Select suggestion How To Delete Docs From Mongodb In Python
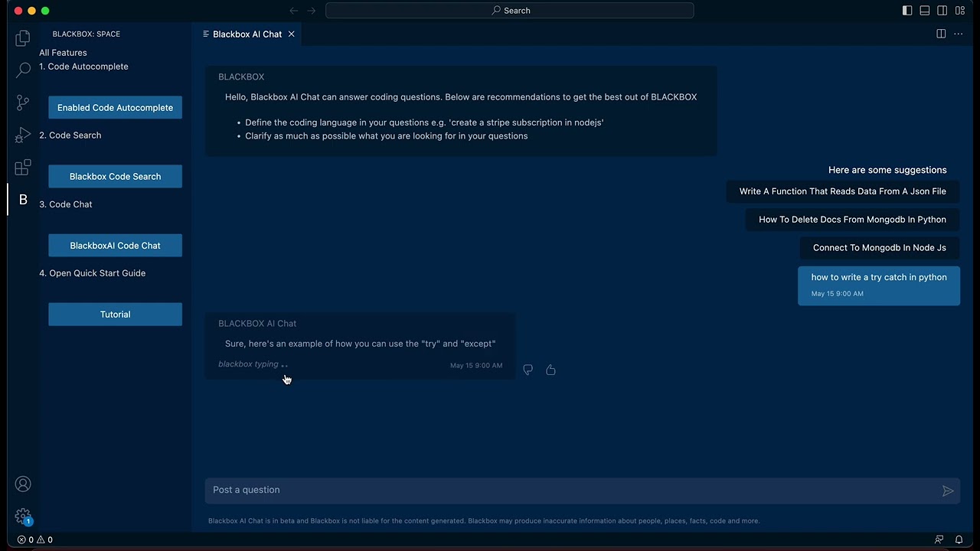 852,220
